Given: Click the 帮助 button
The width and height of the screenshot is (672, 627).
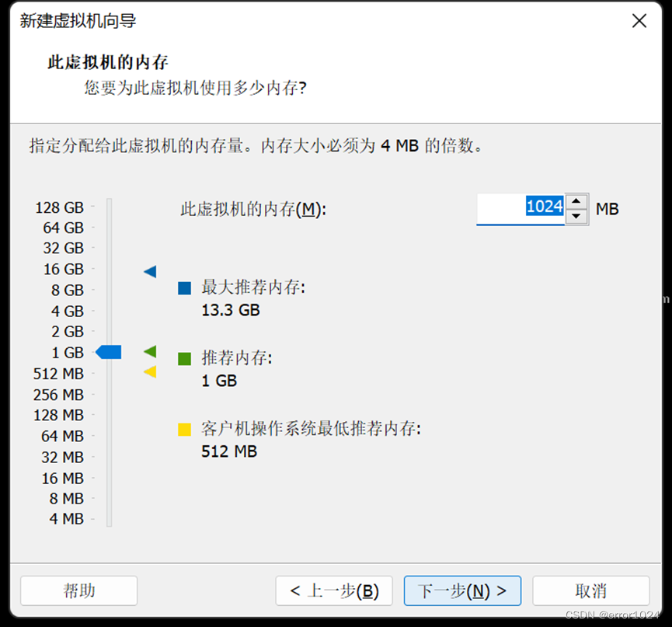Looking at the screenshot, I should [x=79, y=590].
